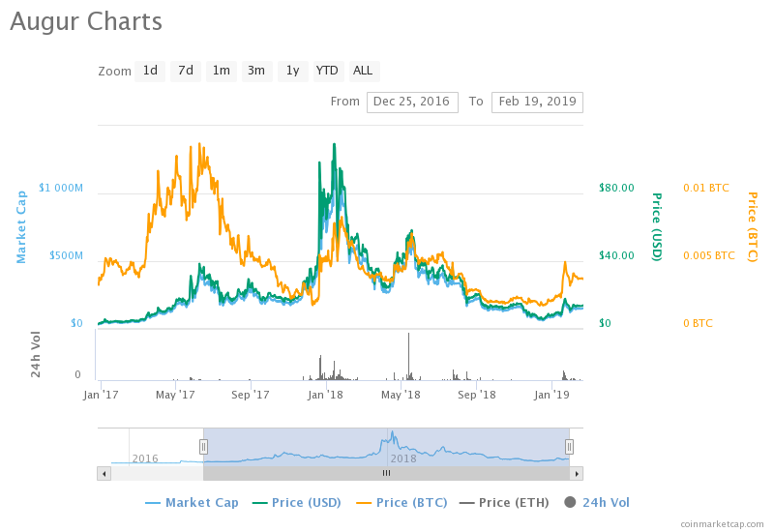This screenshot has width=774, height=532.
Task: Click the Sep '17 x-axis label
Action: 251,395
